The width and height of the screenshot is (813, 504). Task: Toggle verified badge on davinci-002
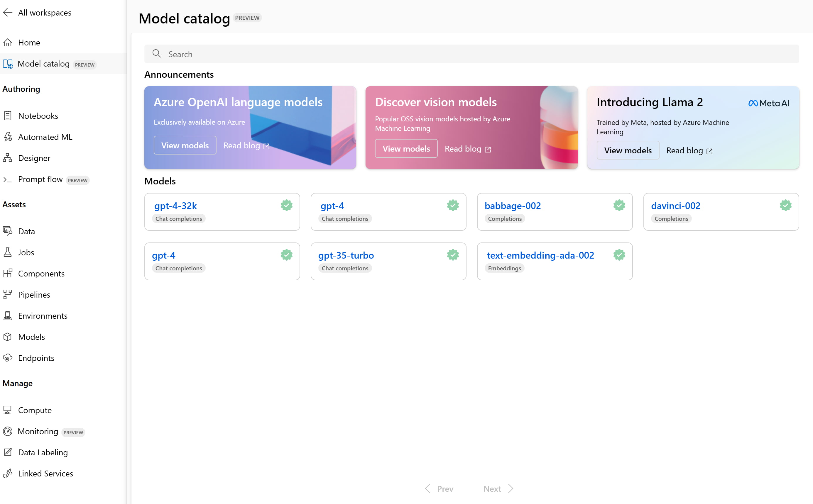tap(785, 206)
